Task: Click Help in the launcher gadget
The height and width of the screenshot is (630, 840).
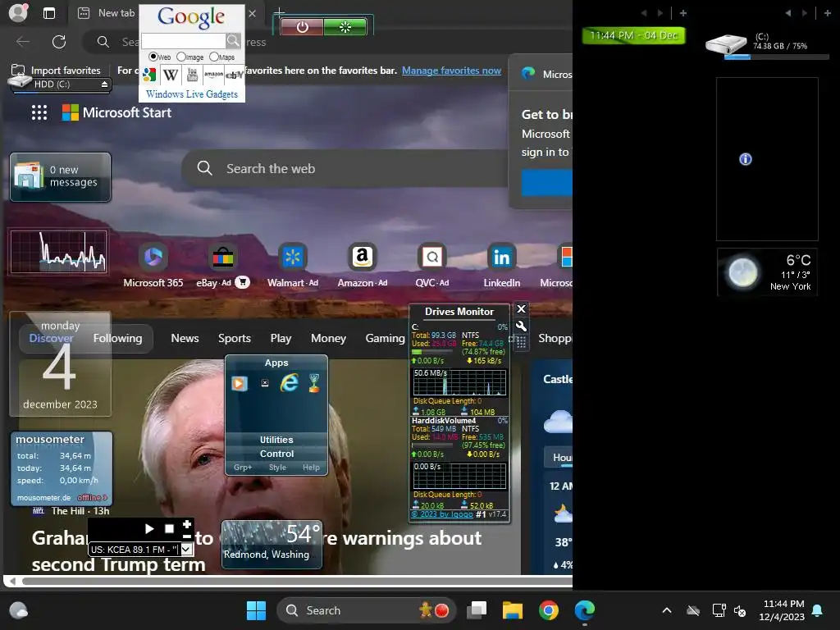Action: (x=311, y=468)
